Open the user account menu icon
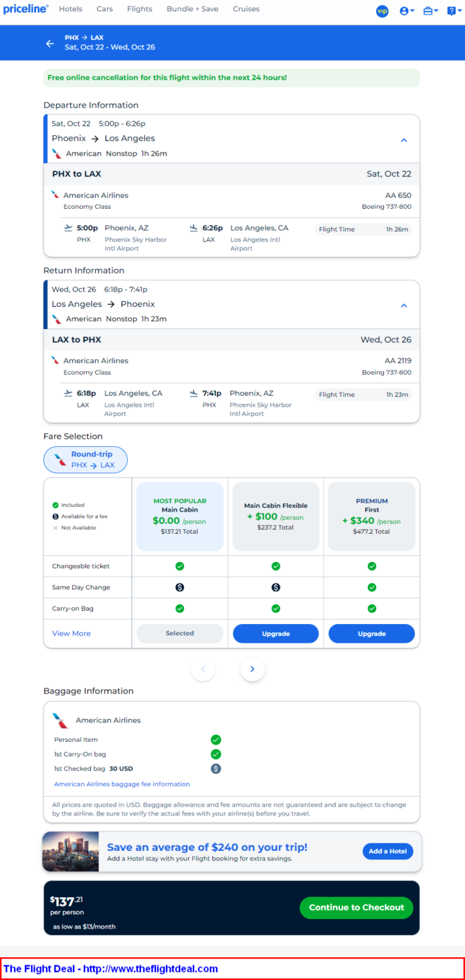Viewport: 465px width, 980px height. tap(407, 11)
